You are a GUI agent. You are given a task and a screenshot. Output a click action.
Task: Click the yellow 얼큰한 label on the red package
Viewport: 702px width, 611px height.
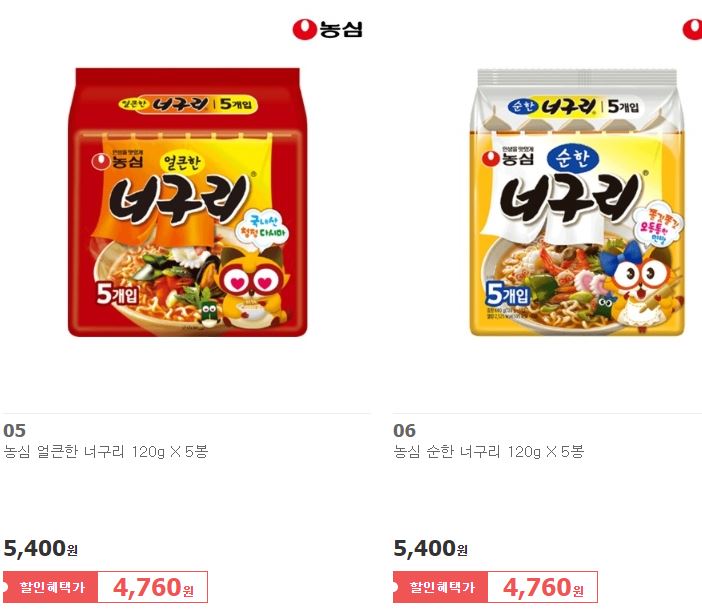[183, 162]
